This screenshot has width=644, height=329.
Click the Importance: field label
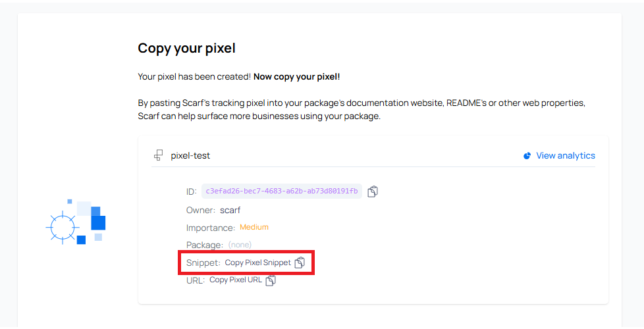coord(211,228)
